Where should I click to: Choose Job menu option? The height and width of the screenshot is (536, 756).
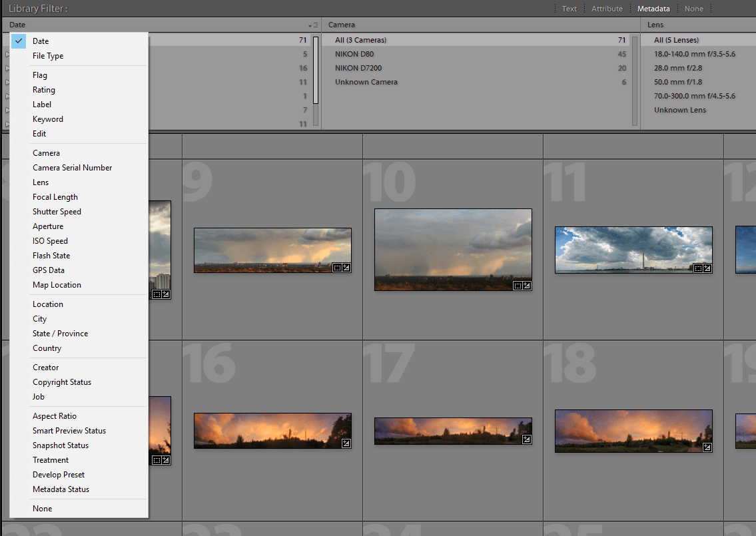[79, 397]
